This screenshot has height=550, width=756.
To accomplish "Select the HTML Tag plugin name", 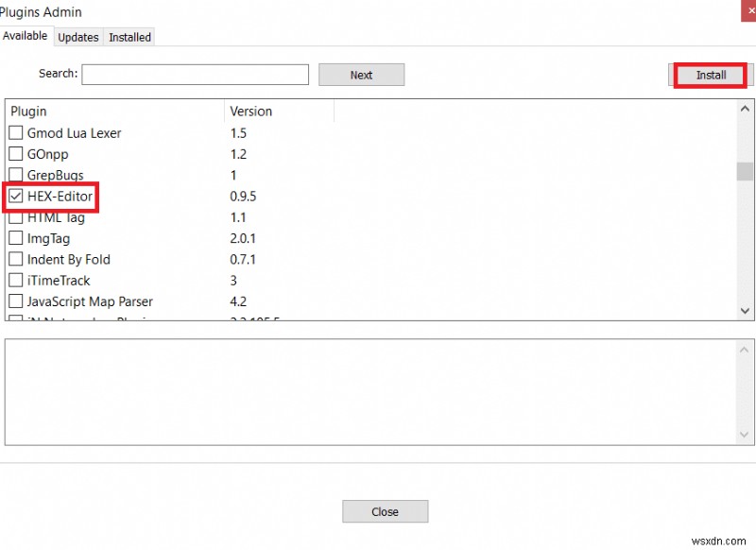I will (56, 218).
